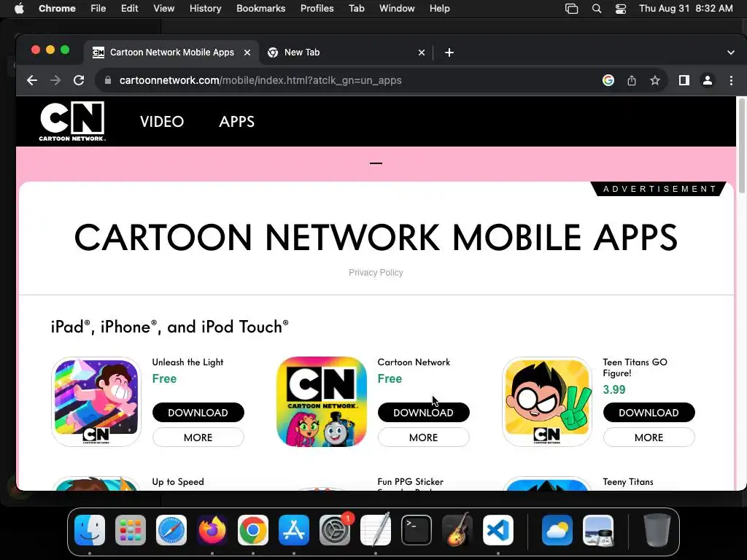Open Launchpad from the Dock
Screen dimensions: 747x560
(x=131, y=530)
